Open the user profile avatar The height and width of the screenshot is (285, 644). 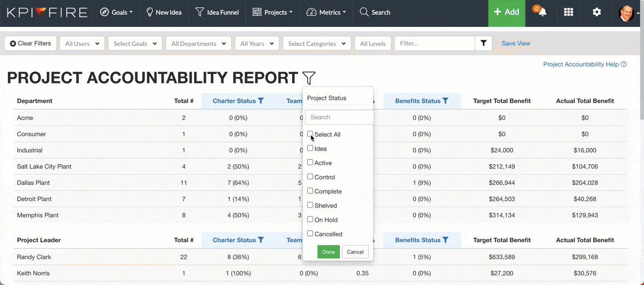coord(627,13)
